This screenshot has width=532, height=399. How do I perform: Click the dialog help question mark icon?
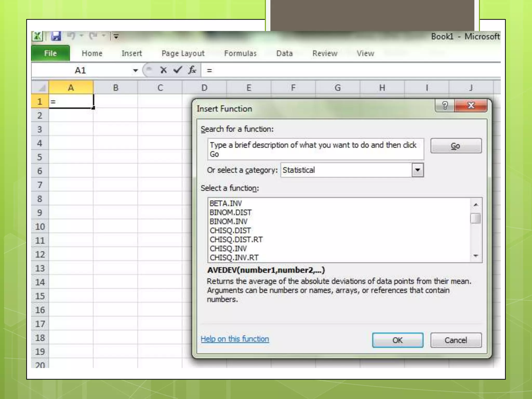point(445,105)
